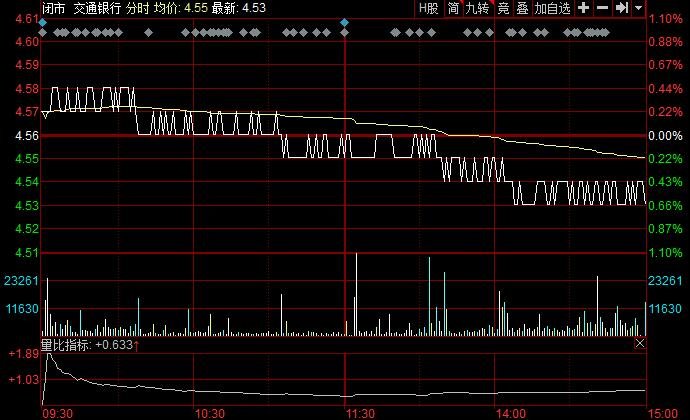Click the 15:00 time axis label
The width and height of the screenshot is (690, 420).
point(663,414)
